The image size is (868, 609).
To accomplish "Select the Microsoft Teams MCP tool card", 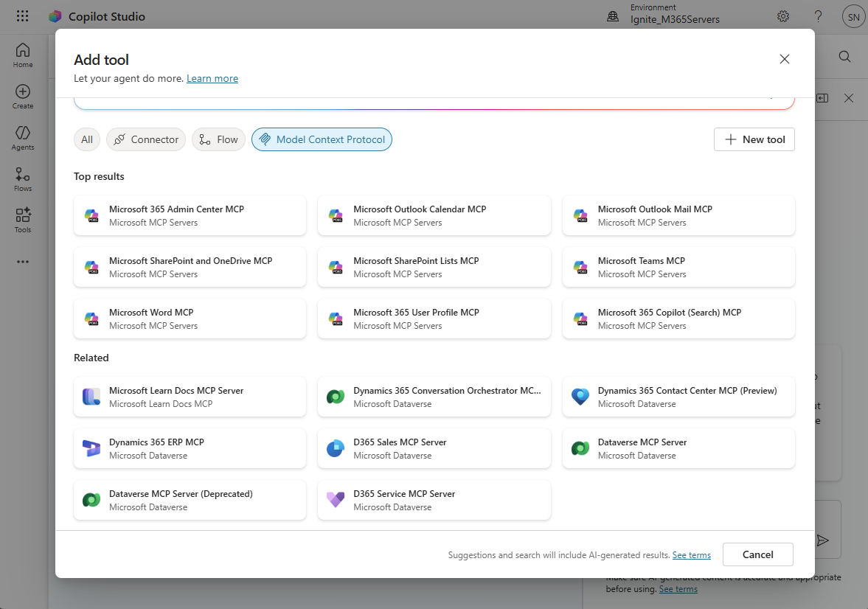I will pos(678,266).
